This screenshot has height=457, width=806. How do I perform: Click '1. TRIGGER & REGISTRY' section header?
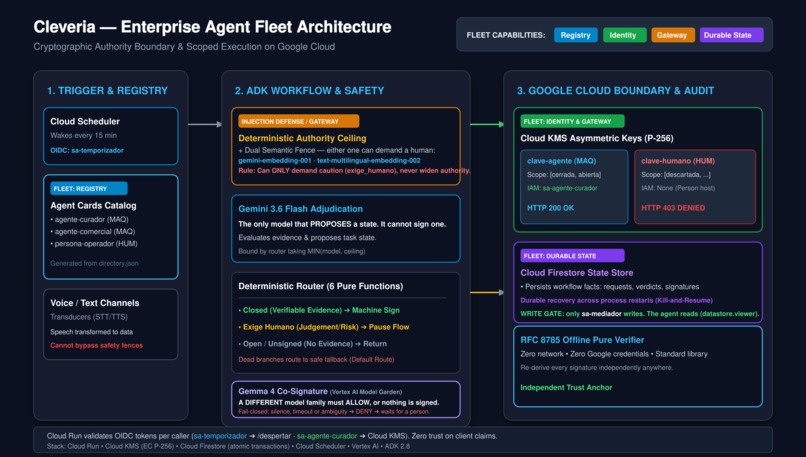[x=107, y=90]
